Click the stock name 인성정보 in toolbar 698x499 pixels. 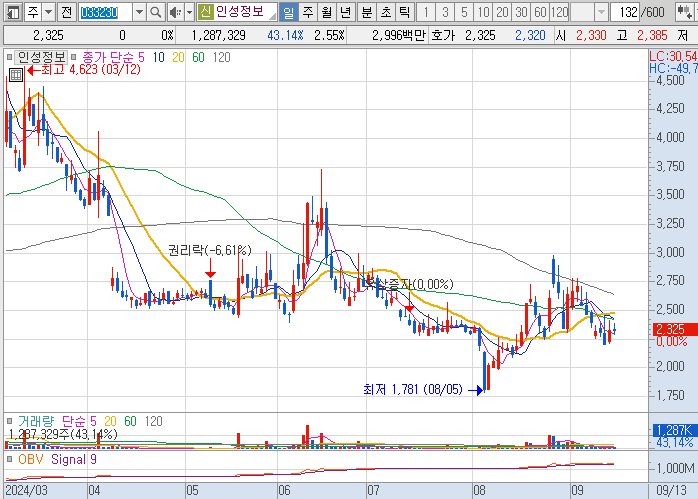coord(240,12)
